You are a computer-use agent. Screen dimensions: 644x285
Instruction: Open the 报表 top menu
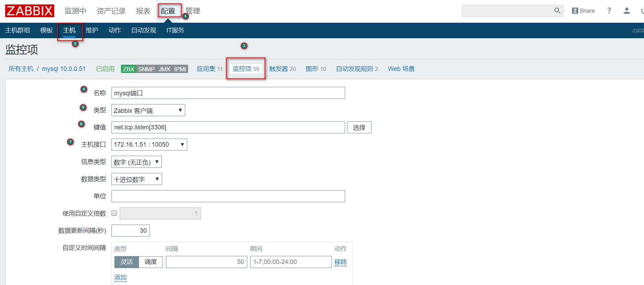pyautogui.click(x=143, y=11)
